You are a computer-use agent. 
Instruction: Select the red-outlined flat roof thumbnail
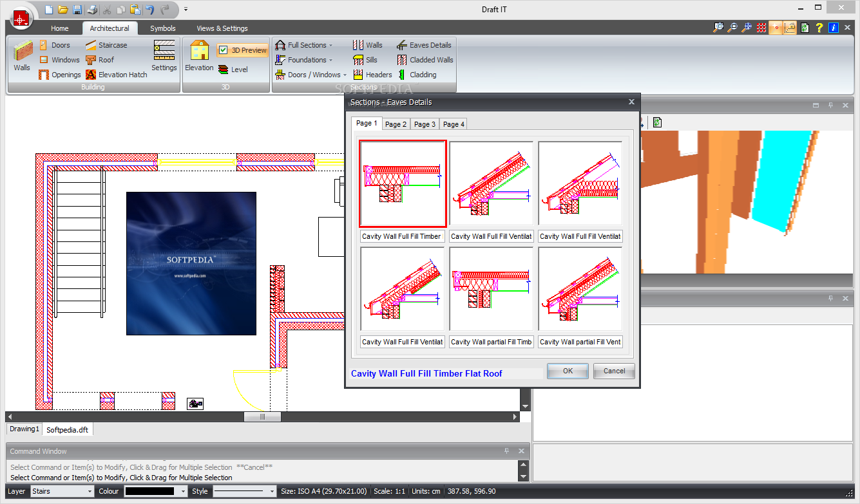point(403,184)
